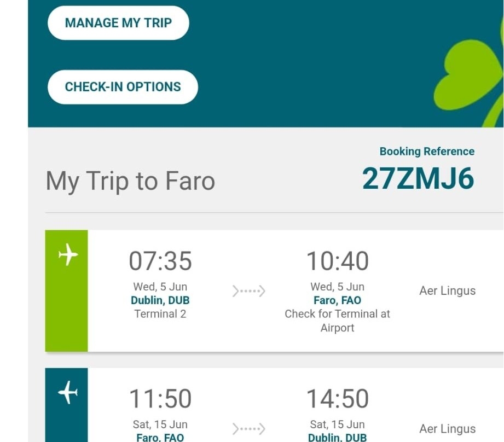Viewport: 504px width, 442px height.
Task: Open Check-In Options
Action: click(x=123, y=87)
